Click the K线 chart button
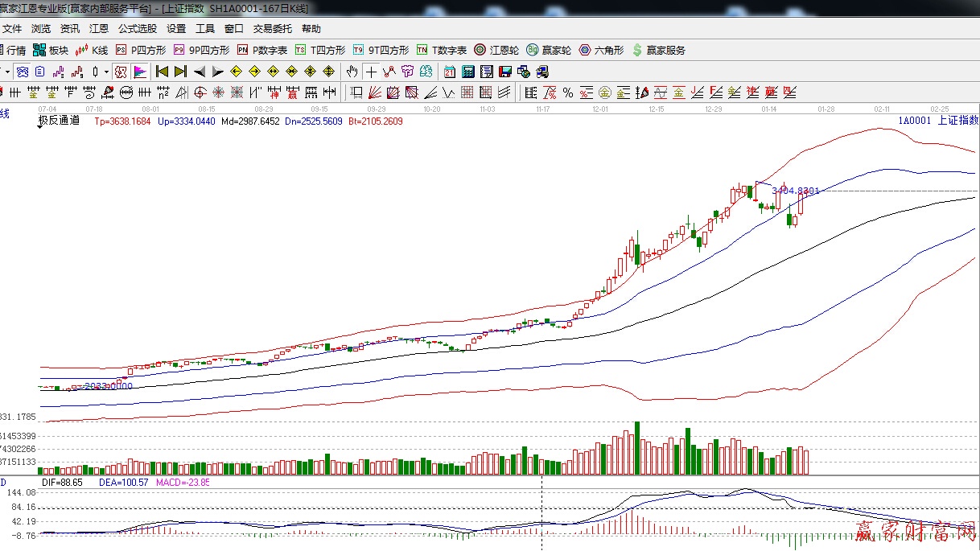980x551 pixels. (92, 50)
